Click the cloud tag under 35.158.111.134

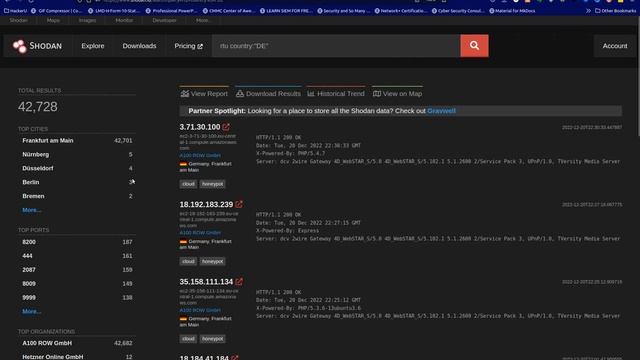point(188,339)
